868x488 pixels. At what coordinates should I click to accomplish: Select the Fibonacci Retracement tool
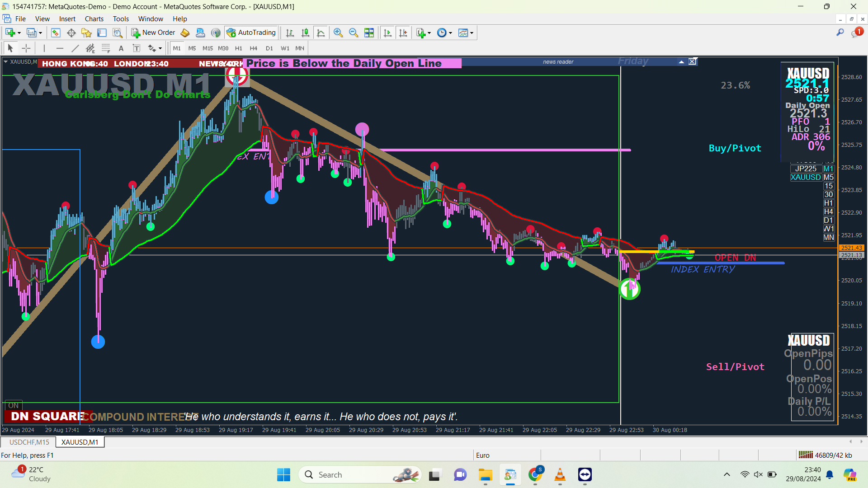[x=106, y=48]
